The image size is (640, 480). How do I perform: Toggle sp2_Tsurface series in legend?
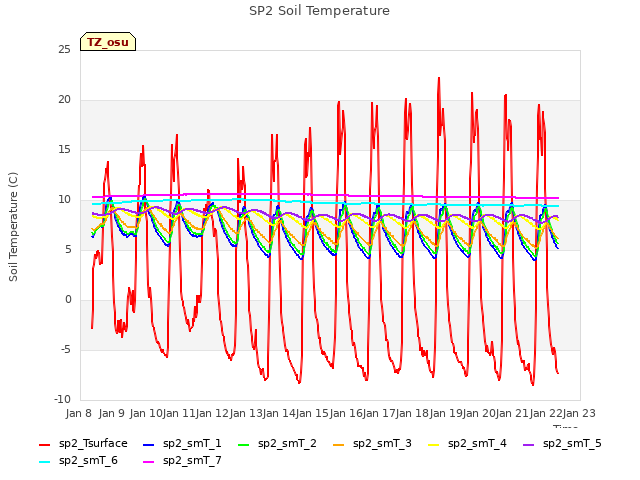[x=83, y=444]
